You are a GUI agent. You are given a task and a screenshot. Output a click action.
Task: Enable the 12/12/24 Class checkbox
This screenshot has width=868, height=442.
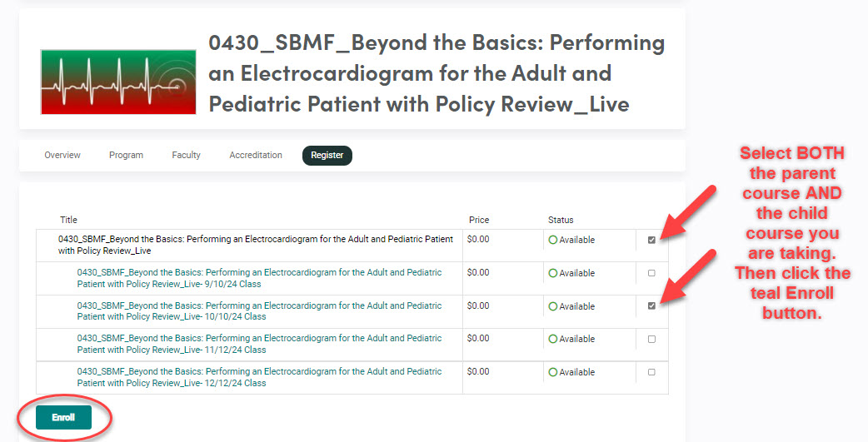[651, 372]
